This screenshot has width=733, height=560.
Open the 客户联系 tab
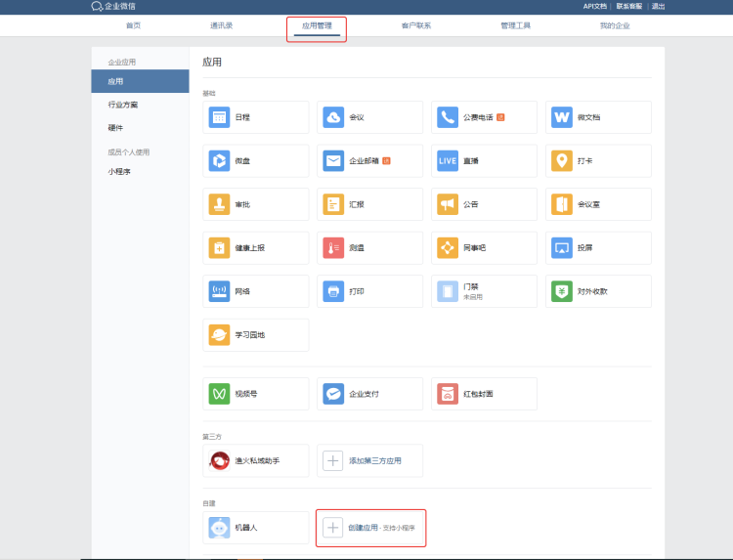(x=415, y=25)
